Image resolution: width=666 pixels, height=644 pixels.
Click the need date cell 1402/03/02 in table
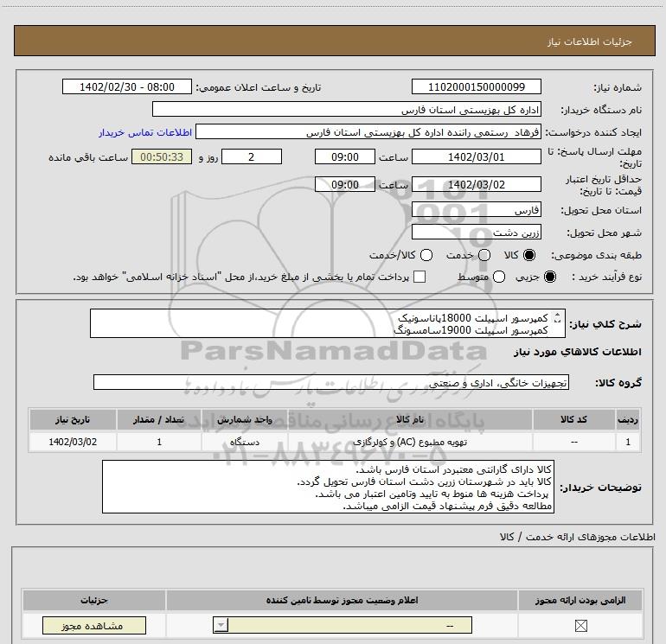pyautogui.click(x=73, y=442)
